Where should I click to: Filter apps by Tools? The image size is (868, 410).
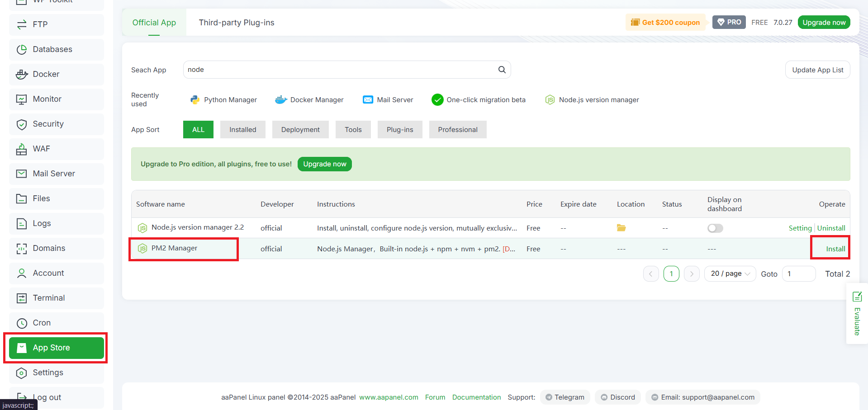(x=353, y=130)
